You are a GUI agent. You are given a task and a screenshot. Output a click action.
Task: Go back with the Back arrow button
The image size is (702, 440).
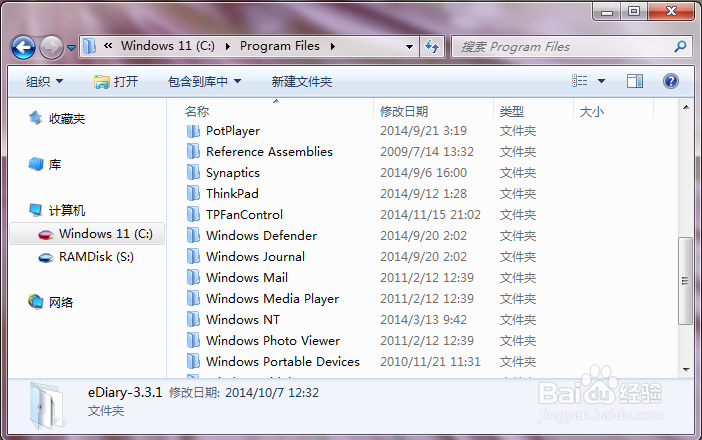pos(23,47)
